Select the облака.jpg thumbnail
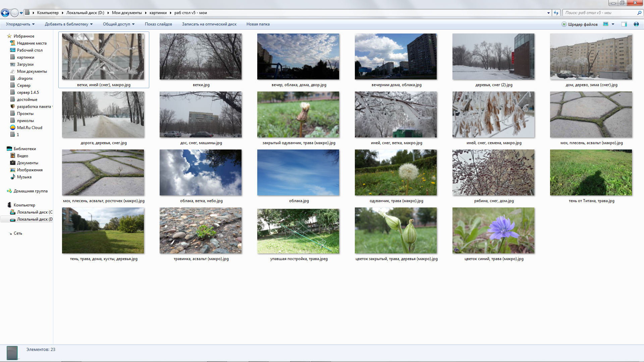Screen dimensions: 644x362 click(298, 173)
